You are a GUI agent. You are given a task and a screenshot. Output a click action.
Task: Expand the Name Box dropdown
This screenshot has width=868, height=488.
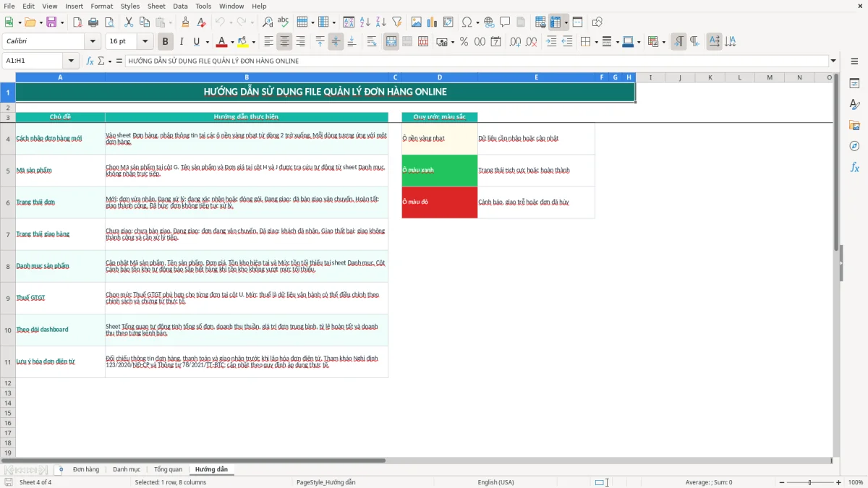pos(72,61)
